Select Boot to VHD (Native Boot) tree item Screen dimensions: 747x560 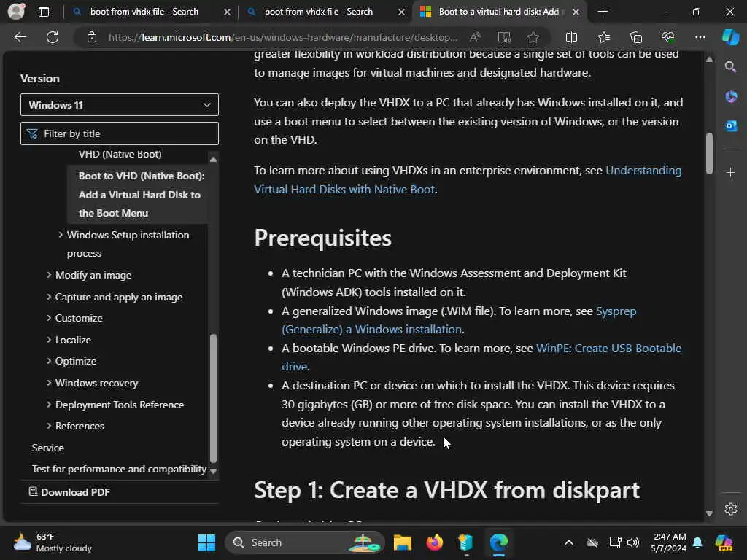click(138, 194)
